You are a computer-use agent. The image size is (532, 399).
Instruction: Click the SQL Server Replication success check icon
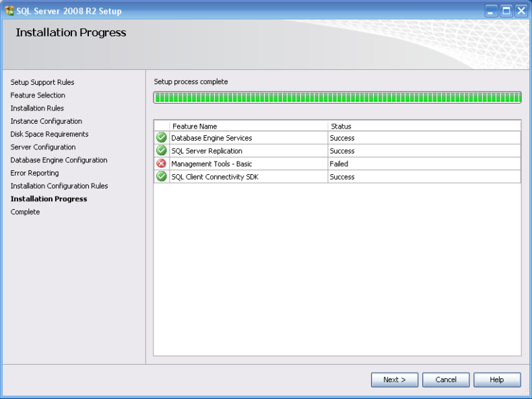pyautogui.click(x=162, y=151)
